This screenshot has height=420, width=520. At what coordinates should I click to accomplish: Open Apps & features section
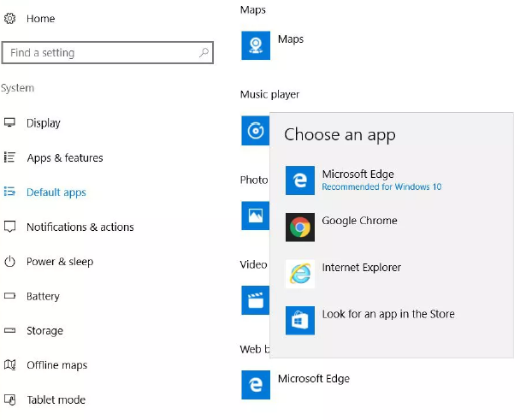[x=64, y=158]
